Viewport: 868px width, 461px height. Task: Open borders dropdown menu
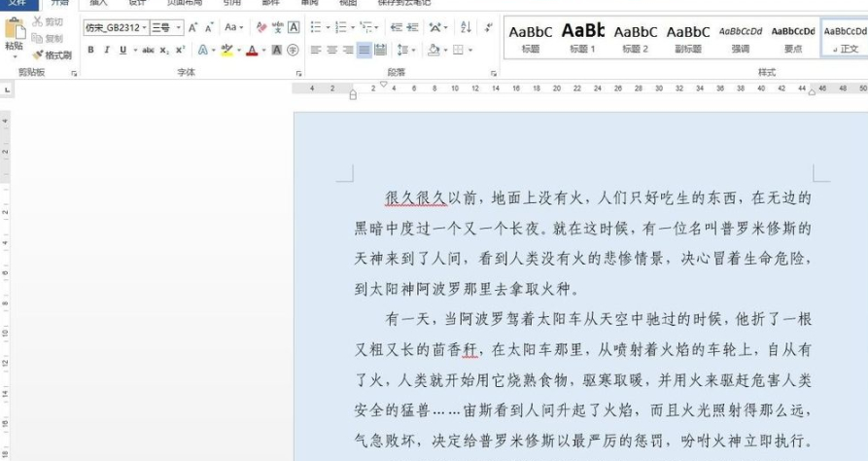click(x=469, y=51)
